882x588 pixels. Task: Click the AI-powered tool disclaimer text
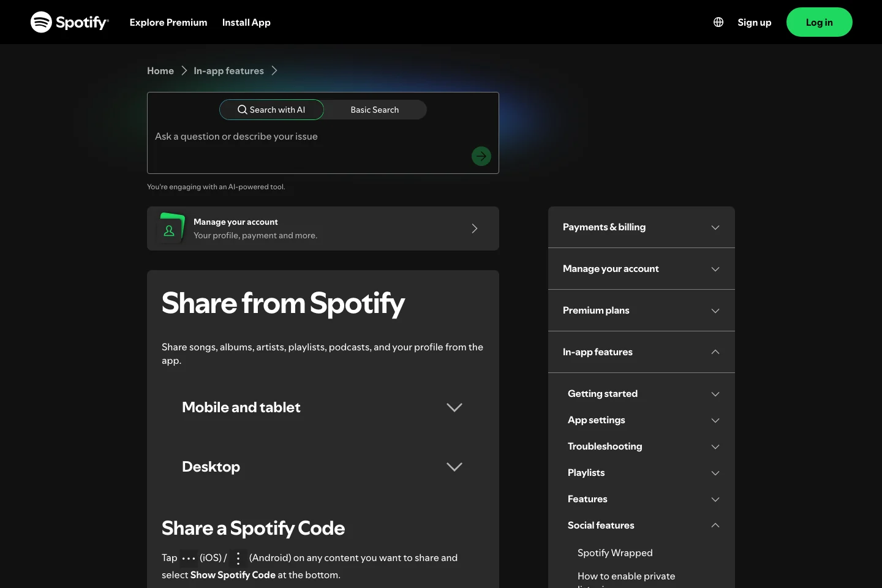tap(216, 187)
